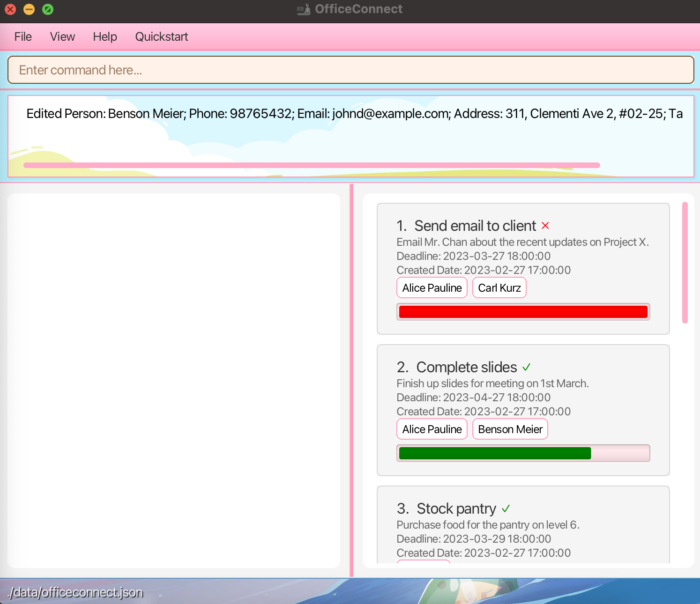
Task: Open the Help menu
Action: click(105, 37)
